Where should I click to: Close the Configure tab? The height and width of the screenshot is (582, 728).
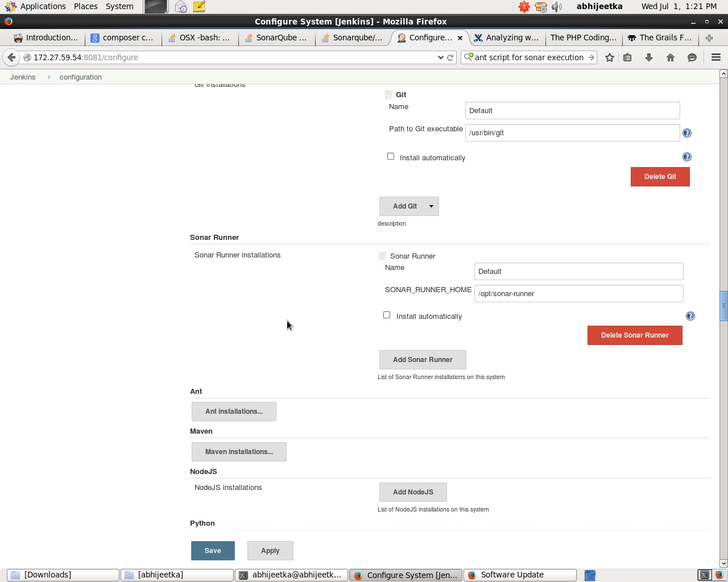[460, 38]
